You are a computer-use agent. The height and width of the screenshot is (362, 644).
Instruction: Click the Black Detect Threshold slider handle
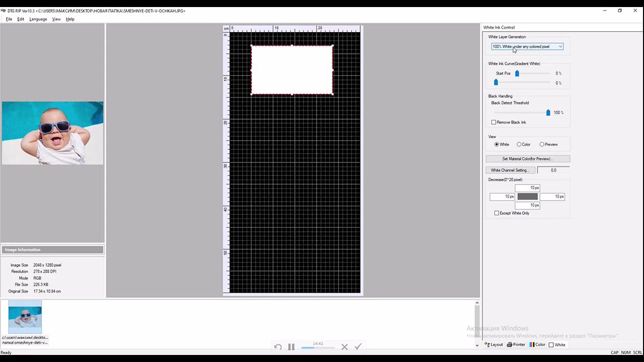(x=548, y=113)
